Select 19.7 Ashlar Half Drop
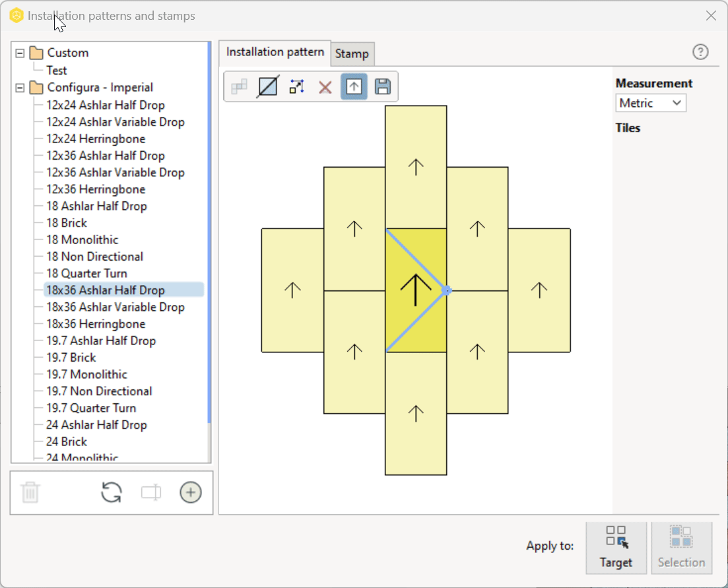The image size is (728, 588). click(x=101, y=340)
